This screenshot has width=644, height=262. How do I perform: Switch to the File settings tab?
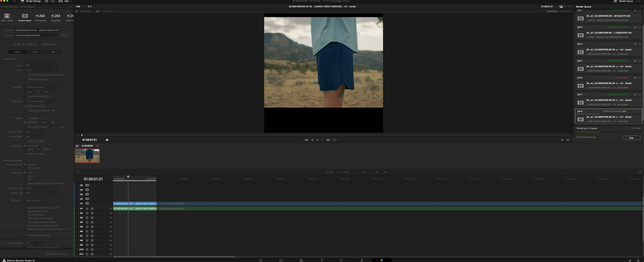[x=53, y=52]
